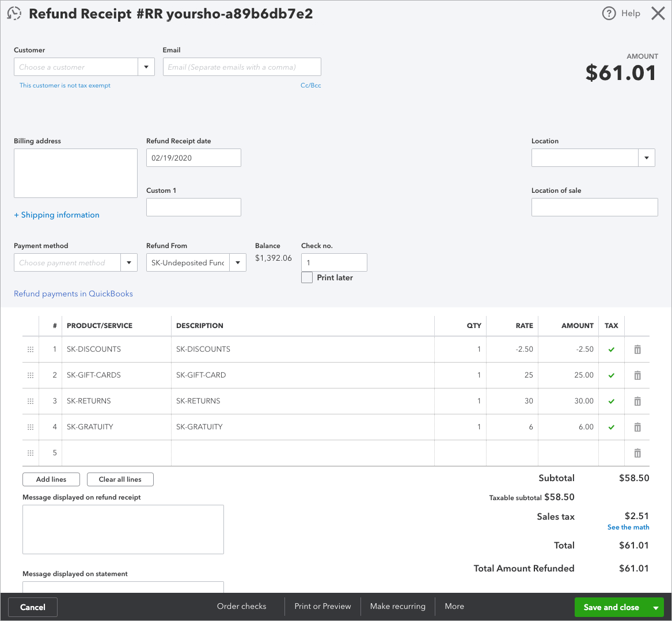The image size is (672, 621).
Task: Toggle tax checkmark for SK-RETURNS line
Action: [611, 401]
